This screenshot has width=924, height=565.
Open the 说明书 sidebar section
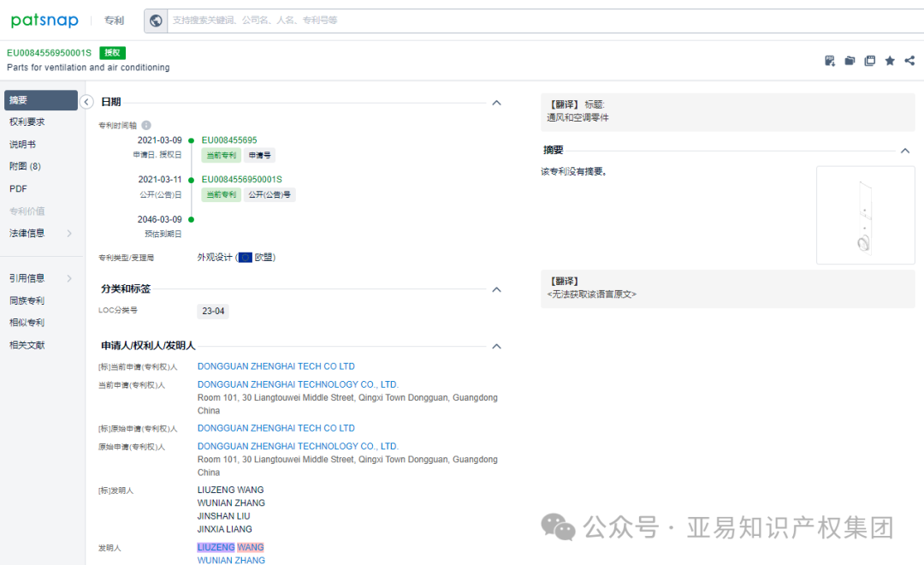coord(22,145)
